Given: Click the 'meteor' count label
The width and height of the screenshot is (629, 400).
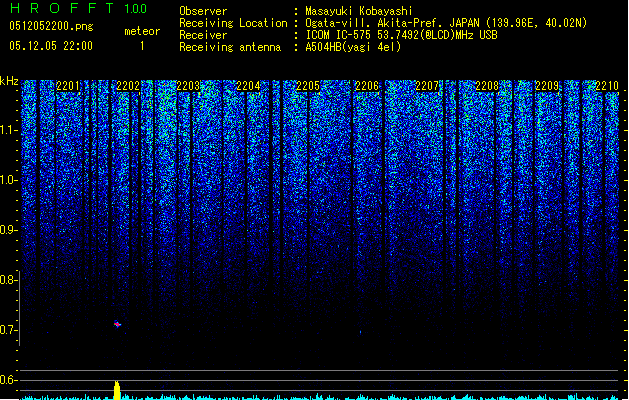Looking at the screenshot, I should 142,31.
